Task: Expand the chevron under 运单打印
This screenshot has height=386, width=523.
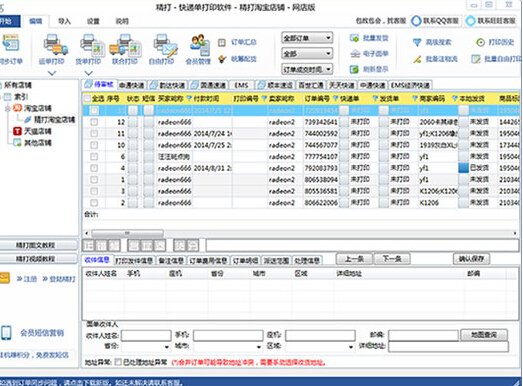Action: click(52, 73)
